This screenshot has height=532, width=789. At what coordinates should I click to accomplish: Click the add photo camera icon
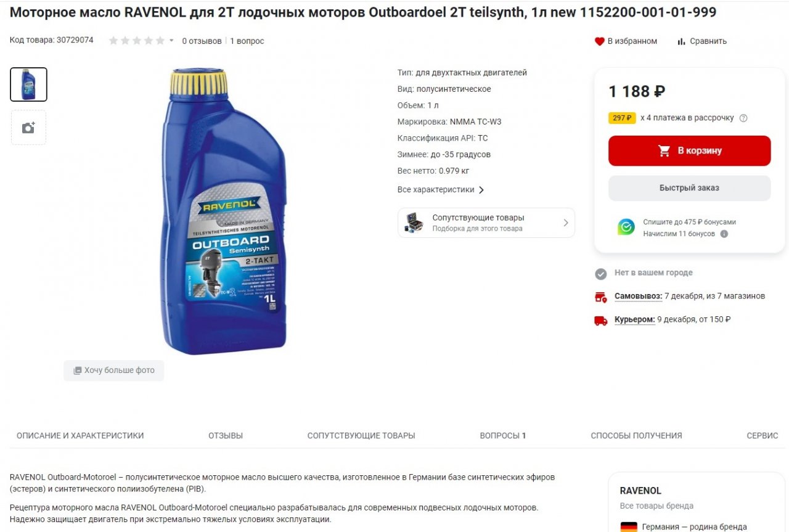click(28, 128)
